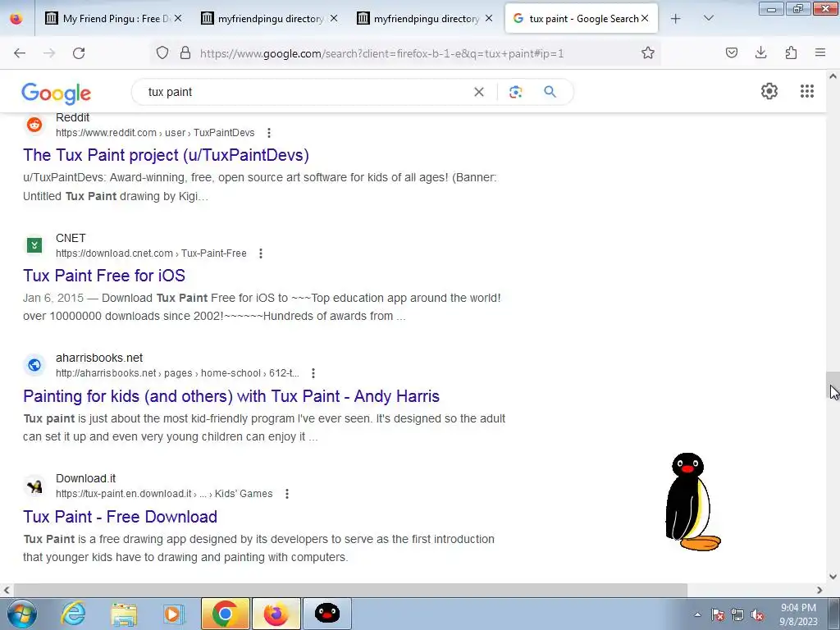This screenshot has width=840, height=630.
Task: Open the Action Center flag icon
Action: pyautogui.click(x=718, y=615)
